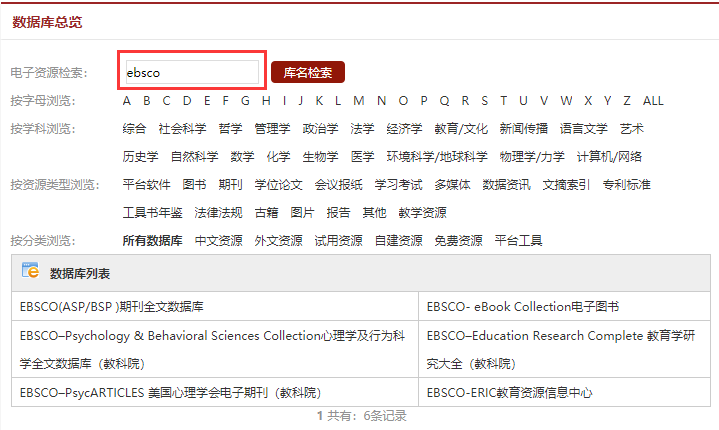719x430 pixels.
Task: Filter by subject 管理学
Action: [x=272, y=129]
